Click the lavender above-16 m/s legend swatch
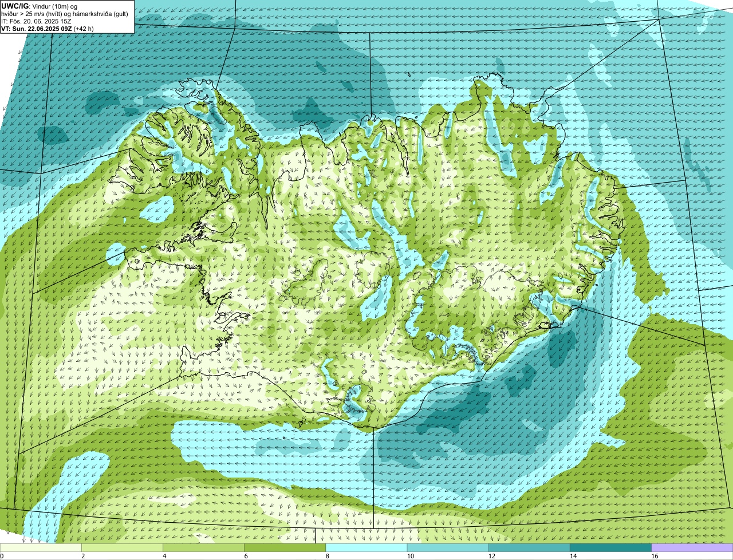Screen dimensions: 733x560 [x=692, y=547]
